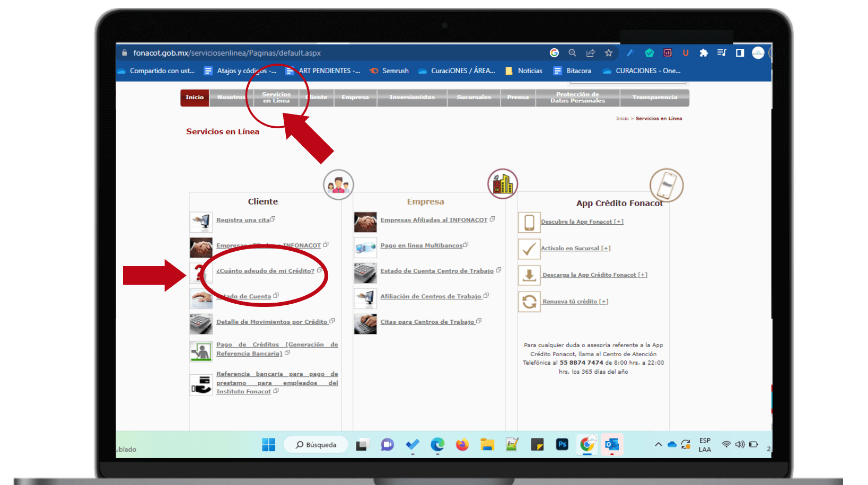Expand Descubre la App Fonacot [+]

(582, 222)
